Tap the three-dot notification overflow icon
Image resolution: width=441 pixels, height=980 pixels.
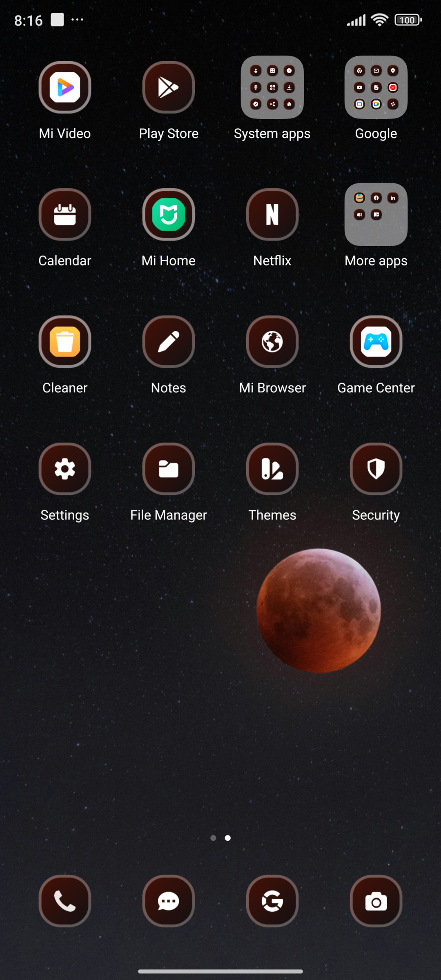[77, 19]
